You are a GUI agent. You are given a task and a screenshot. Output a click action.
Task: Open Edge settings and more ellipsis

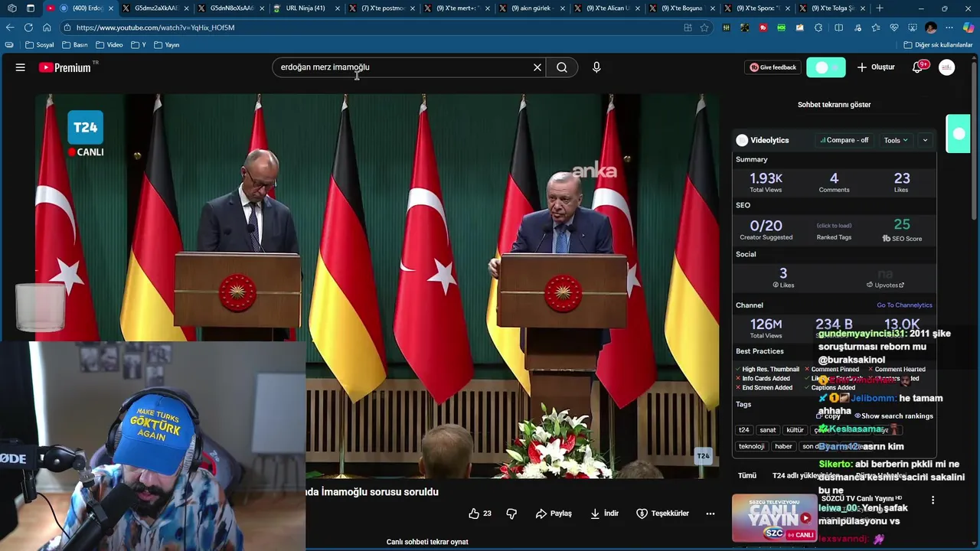(949, 28)
